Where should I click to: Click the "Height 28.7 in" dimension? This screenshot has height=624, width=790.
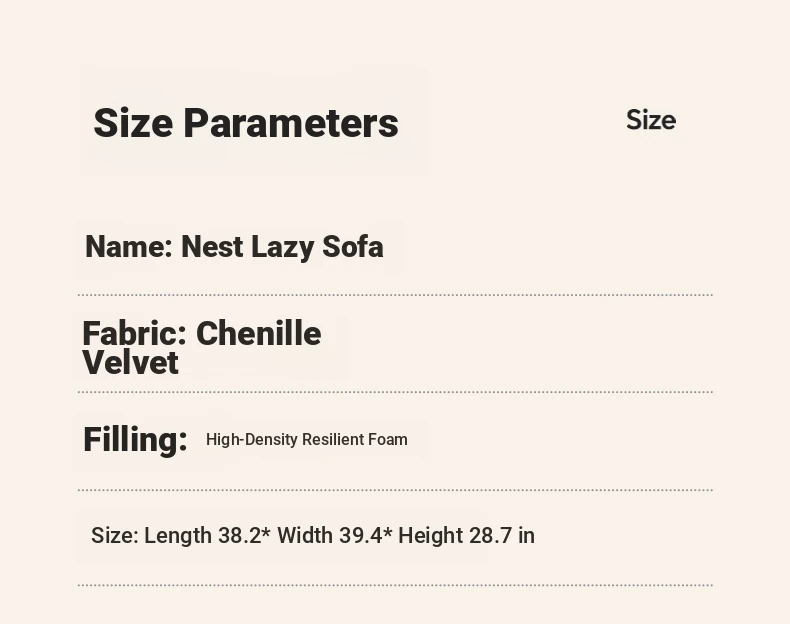467,536
